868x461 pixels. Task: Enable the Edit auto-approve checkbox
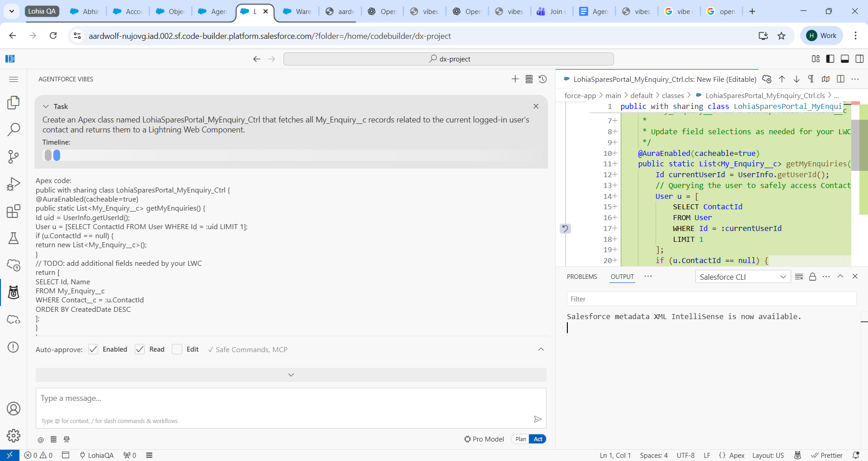click(177, 349)
